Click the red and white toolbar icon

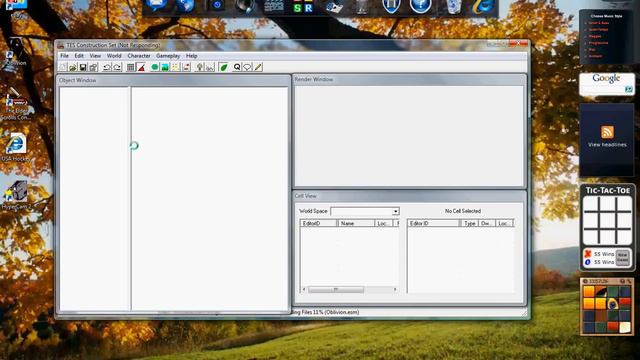(x=186, y=67)
